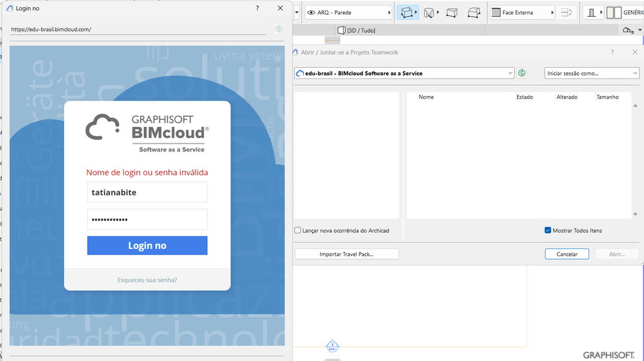Image resolution: width=644 pixels, height=361 pixels.
Task: Click Esqueceu sua senha? link
Action: (147, 280)
